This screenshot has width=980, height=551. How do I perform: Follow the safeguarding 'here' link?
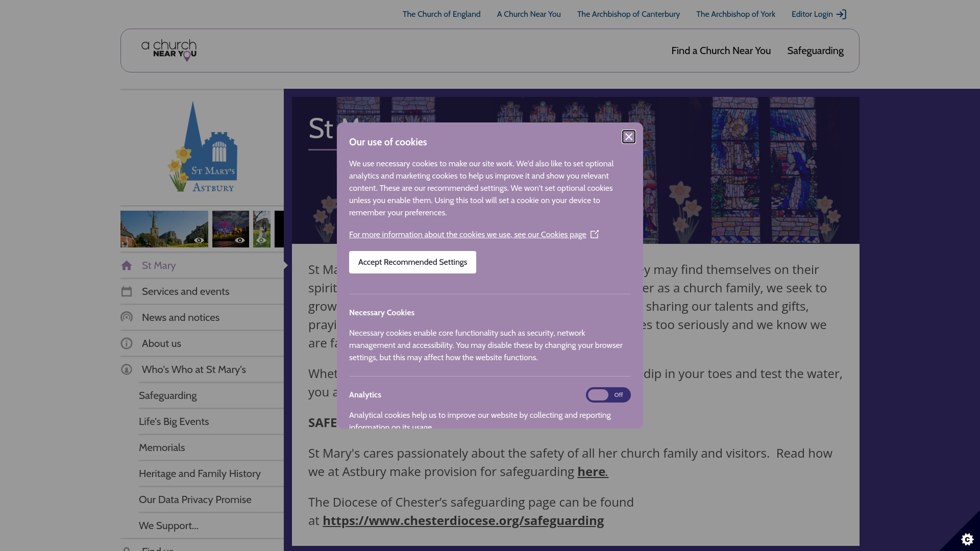[592, 472]
